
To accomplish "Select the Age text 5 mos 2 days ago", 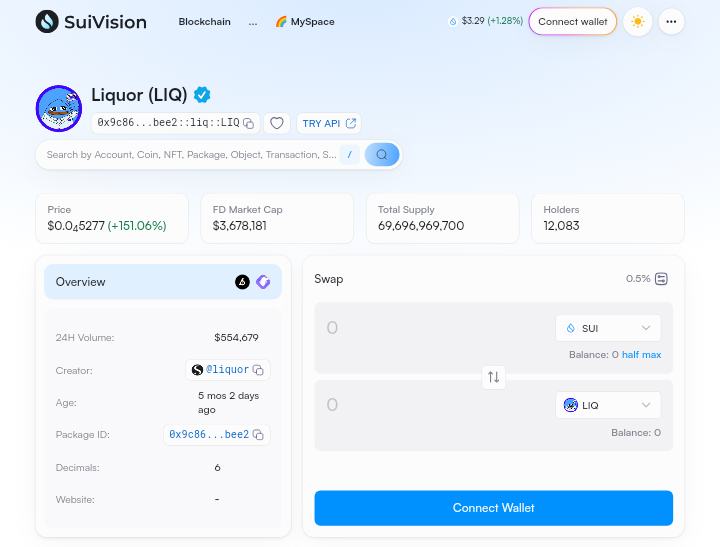I will point(229,402).
